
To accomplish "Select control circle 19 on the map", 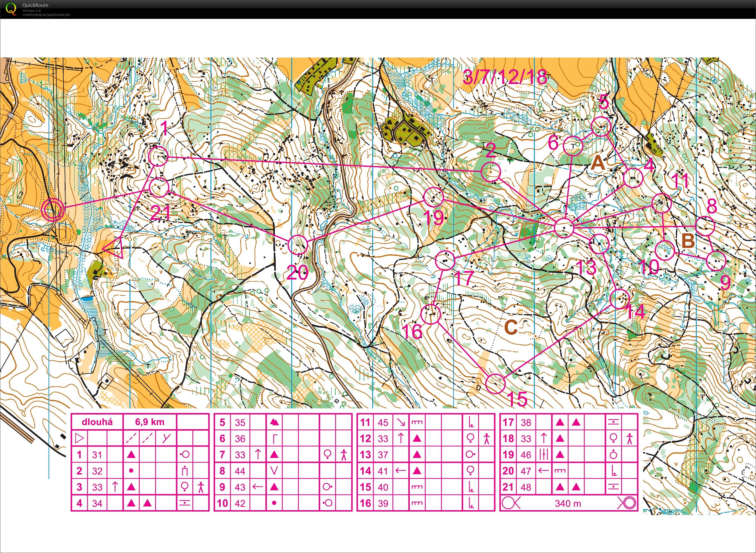I will pyautogui.click(x=434, y=197).
